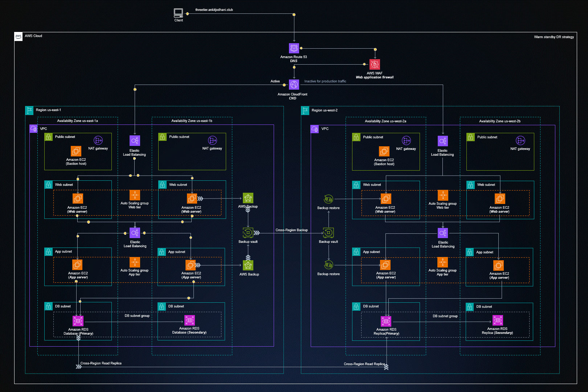
Task: Select App server EC2 in us-east-1b
Action: (x=191, y=265)
